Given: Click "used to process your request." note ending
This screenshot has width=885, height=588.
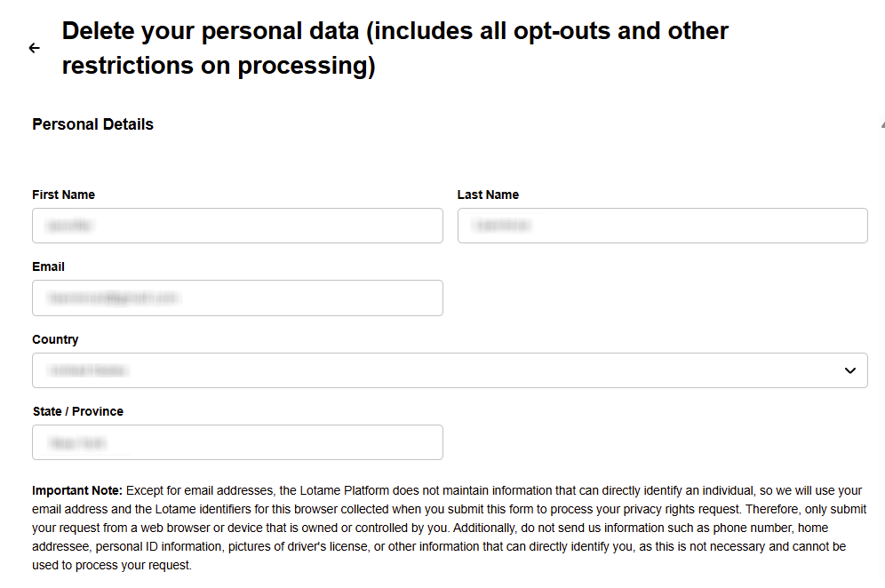Looking at the screenshot, I should (x=112, y=565).
